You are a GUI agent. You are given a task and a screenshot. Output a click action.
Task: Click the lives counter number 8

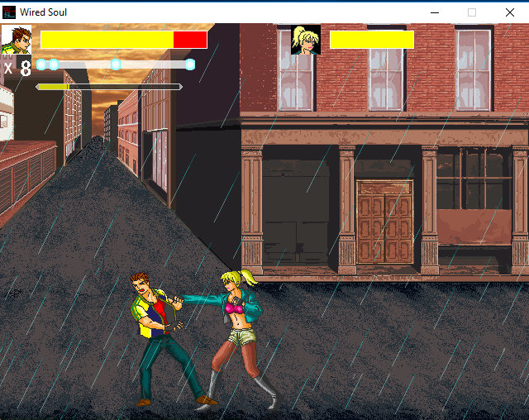(25, 69)
